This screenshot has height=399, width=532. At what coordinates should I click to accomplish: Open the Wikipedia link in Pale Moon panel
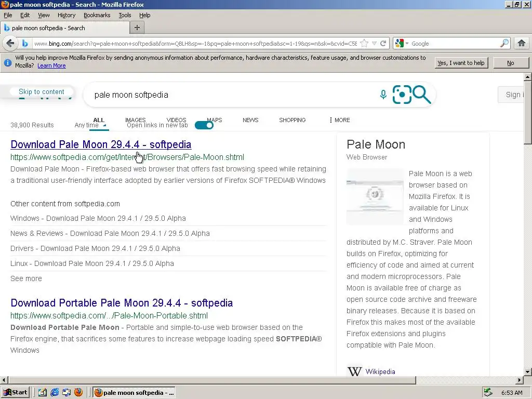pyautogui.click(x=380, y=371)
